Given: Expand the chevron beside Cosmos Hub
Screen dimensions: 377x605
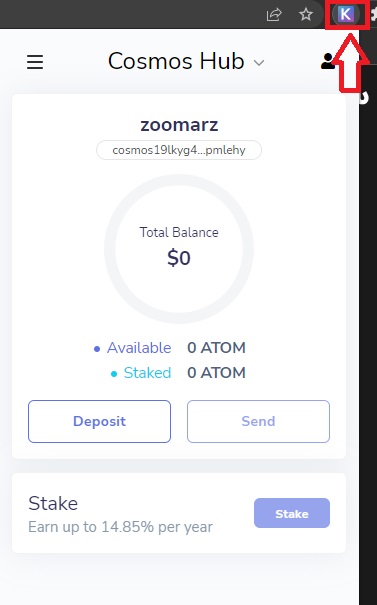Looking at the screenshot, I should click(259, 63).
